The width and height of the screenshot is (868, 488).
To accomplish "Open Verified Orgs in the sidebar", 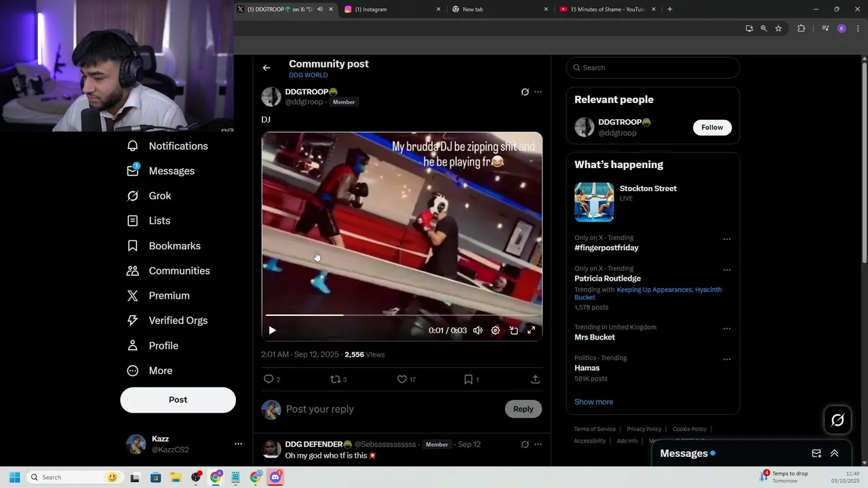I will tap(167, 321).
